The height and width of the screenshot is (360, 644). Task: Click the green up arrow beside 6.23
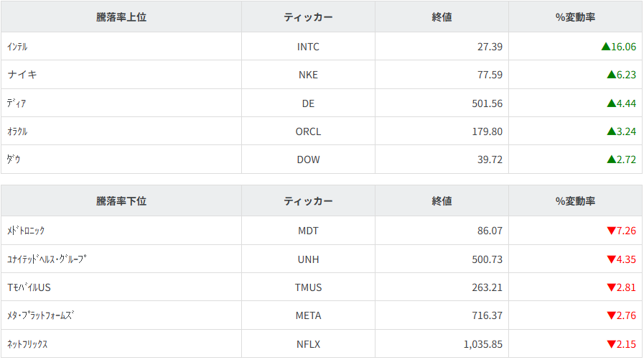[x=611, y=75]
